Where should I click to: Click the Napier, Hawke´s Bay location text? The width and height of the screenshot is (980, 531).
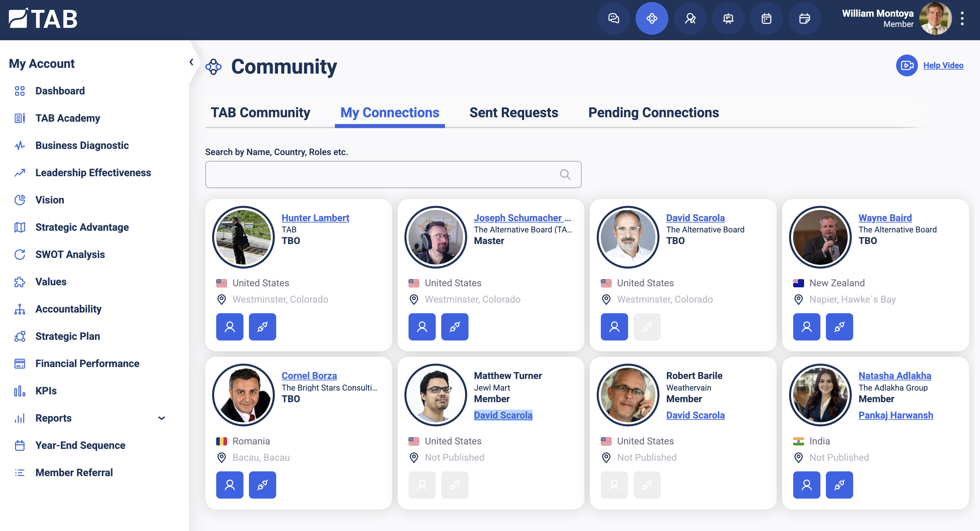[x=852, y=300]
